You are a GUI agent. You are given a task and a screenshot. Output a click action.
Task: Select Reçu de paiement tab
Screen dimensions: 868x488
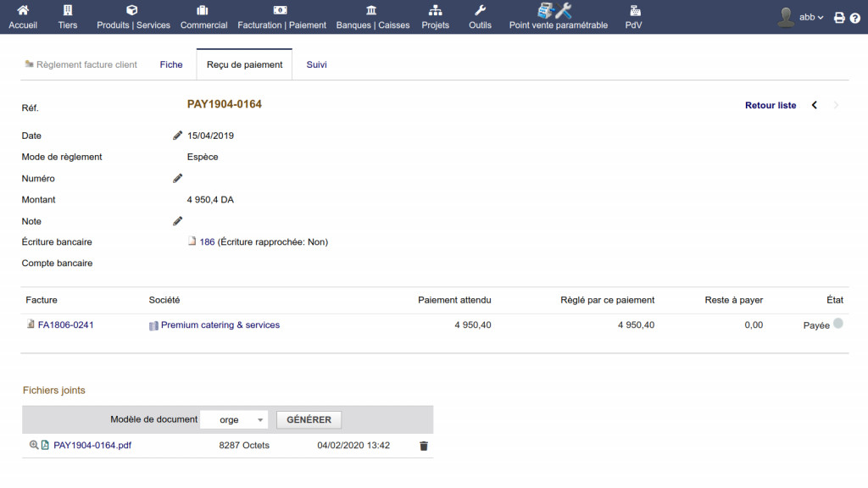pos(245,64)
